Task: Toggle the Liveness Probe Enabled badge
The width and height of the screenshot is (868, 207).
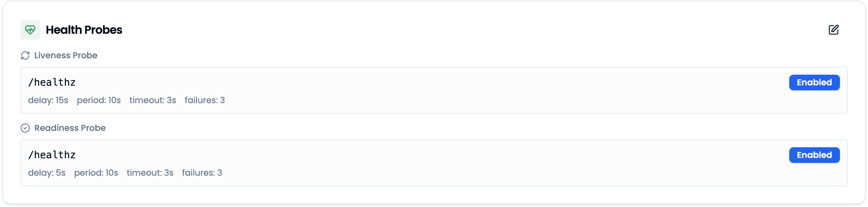Action: pos(814,83)
